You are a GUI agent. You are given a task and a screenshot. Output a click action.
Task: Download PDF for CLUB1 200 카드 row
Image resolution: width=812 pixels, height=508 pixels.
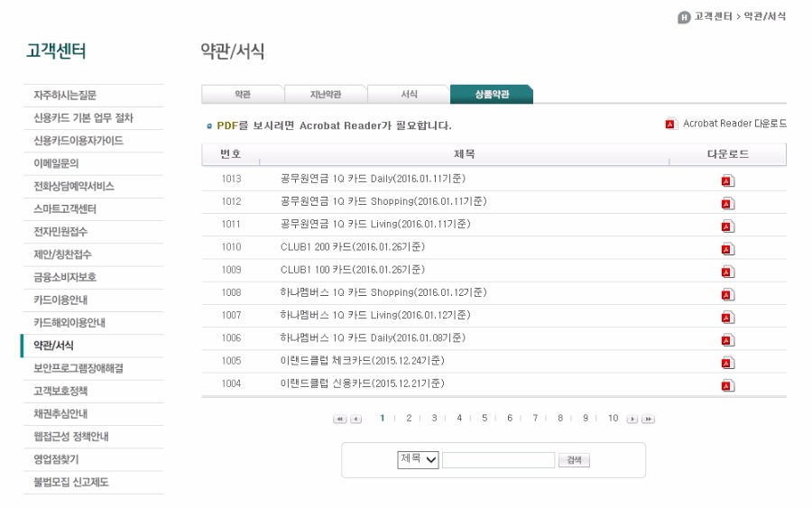tap(727, 249)
